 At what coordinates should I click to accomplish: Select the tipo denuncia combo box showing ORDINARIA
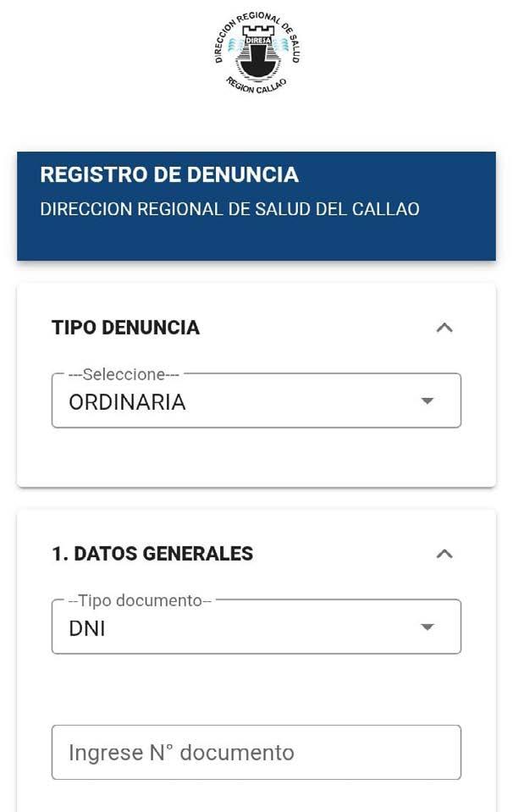coord(256,400)
